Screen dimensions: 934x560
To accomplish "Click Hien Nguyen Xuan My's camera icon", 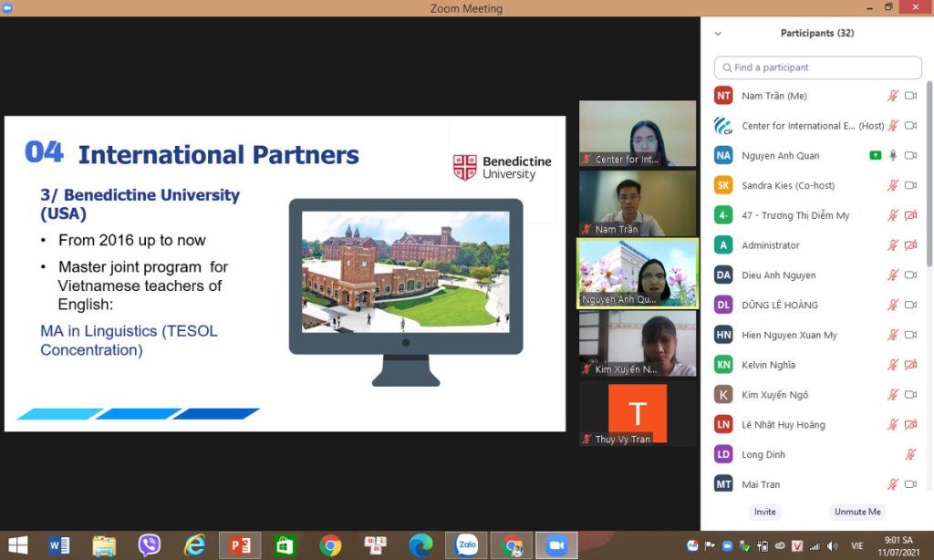I will [x=910, y=335].
